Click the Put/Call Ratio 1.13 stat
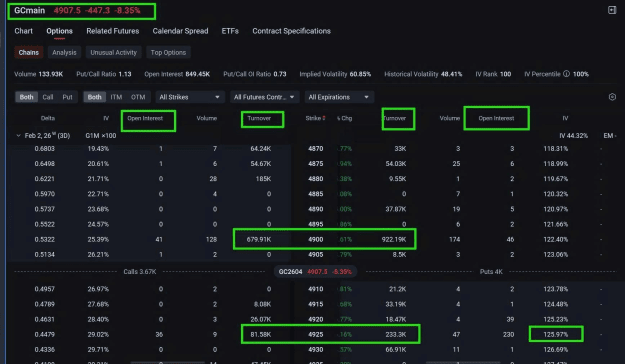Image resolution: width=625 pixels, height=364 pixels. click(104, 74)
